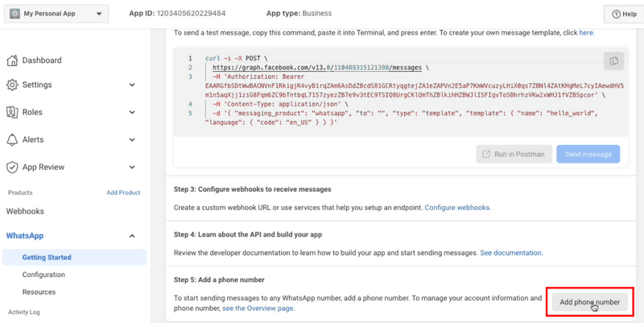Image resolution: width=644 pixels, height=323 pixels.
Task: Click the 'Step 3: Configure webhooks' heading
Action: (252, 189)
